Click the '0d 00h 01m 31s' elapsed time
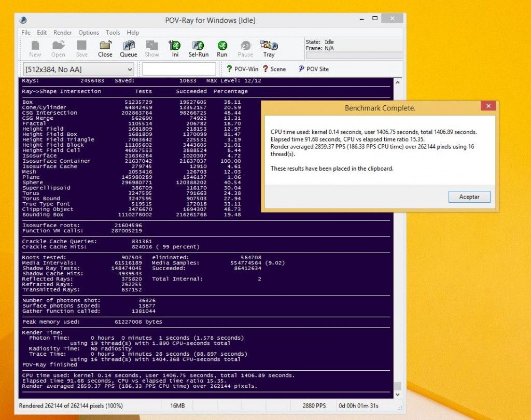531x420 pixels. click(359, 406)
